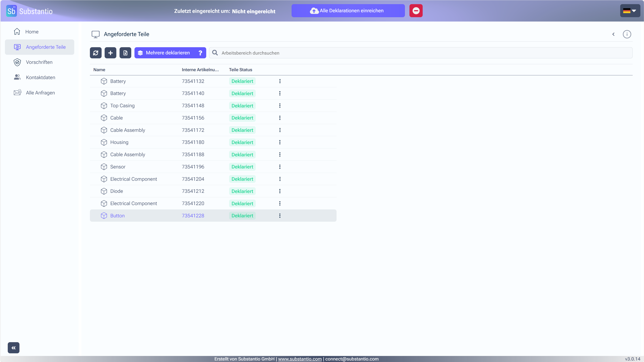Go to Home in the sidebar
The image size is (644, 362).
click(x=39, y=32)
